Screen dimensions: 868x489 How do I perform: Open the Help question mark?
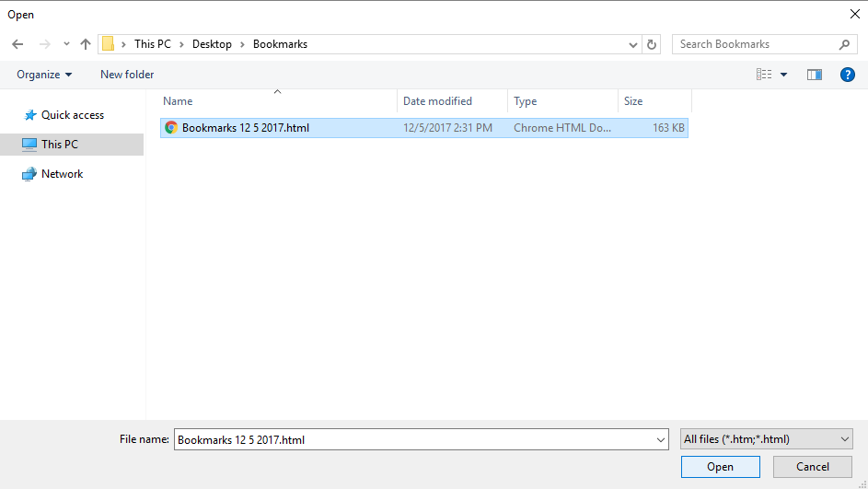[848, 75]
